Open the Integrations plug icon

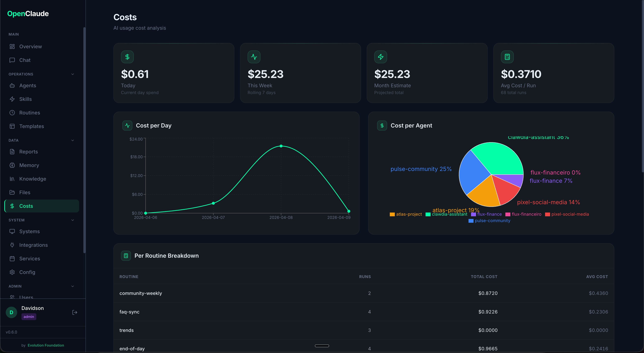click(x=12, y=245)
